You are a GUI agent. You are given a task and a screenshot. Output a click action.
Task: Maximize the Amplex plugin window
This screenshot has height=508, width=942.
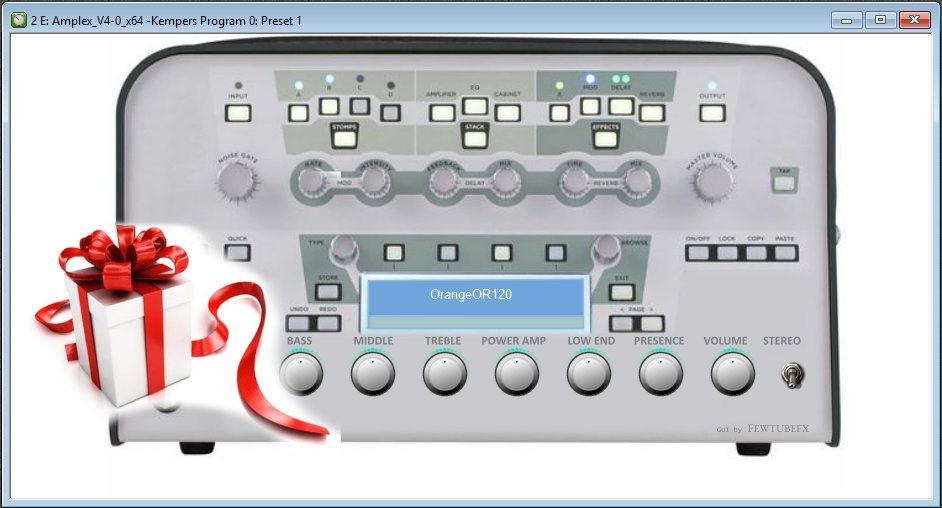(x=880, y=20)
